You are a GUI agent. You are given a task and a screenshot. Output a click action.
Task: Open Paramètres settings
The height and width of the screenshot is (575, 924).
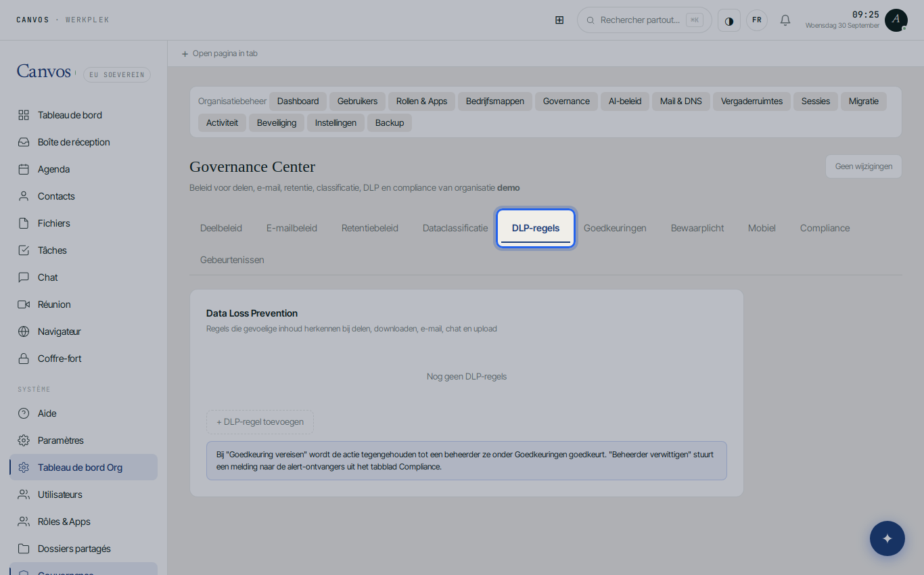click(x=84, y=440)
